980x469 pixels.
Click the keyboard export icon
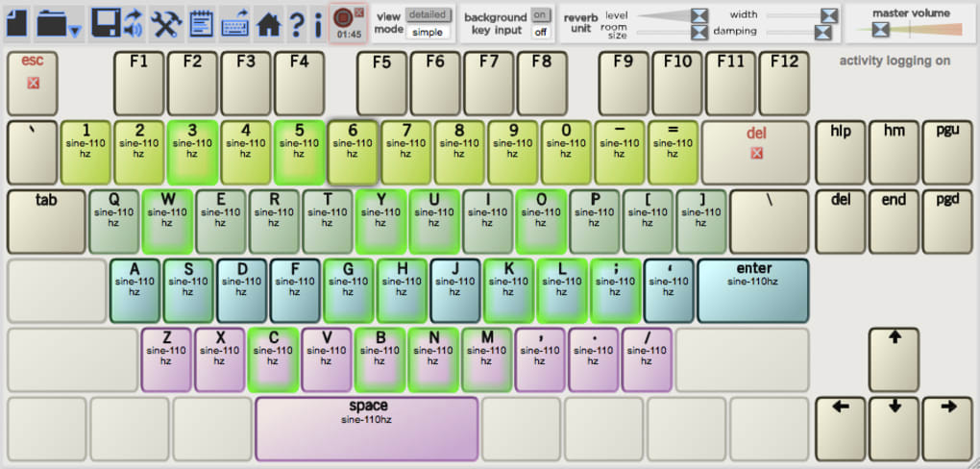(235, 24)
